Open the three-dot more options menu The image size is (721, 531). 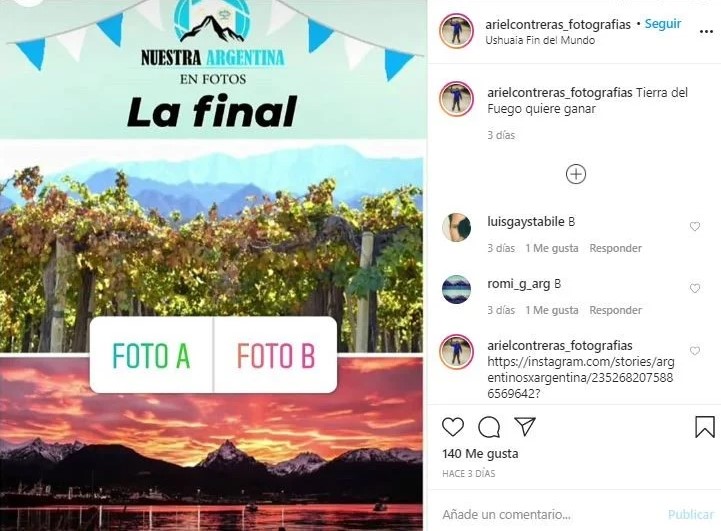(706, 32)
